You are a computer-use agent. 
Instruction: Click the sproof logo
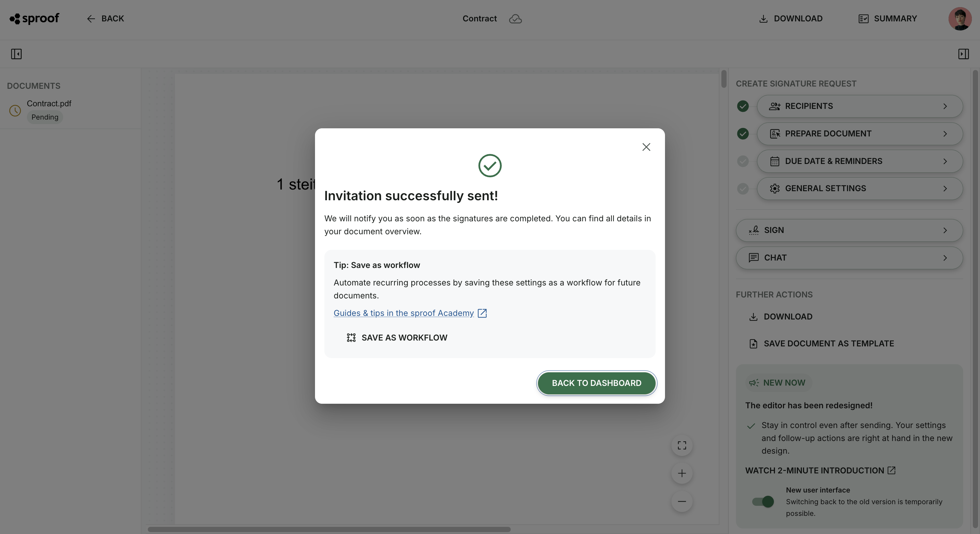[34, 18]
